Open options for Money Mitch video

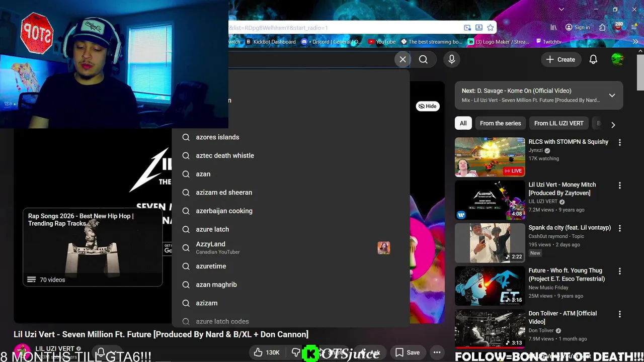[620, 186]
